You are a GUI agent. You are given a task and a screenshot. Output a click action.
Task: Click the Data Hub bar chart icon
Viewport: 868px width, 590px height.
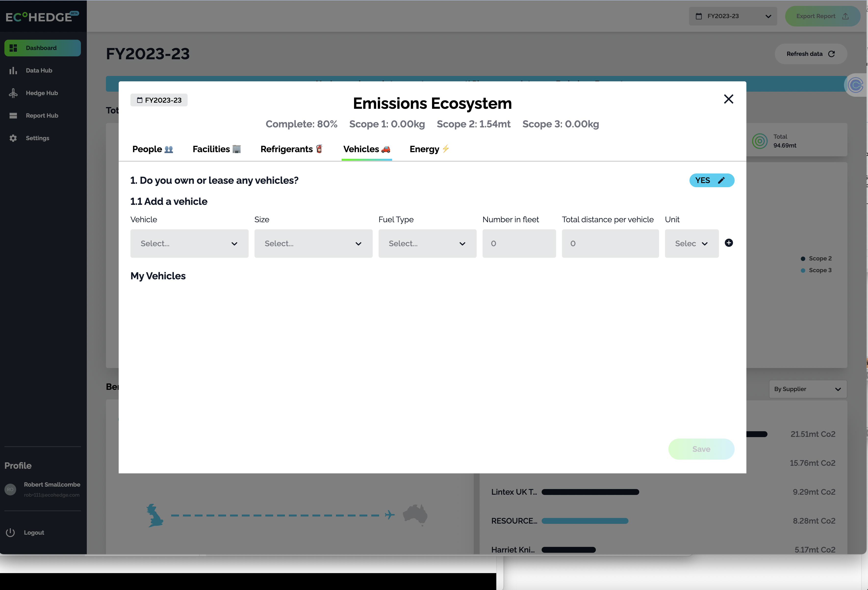(x=13, y=71)
